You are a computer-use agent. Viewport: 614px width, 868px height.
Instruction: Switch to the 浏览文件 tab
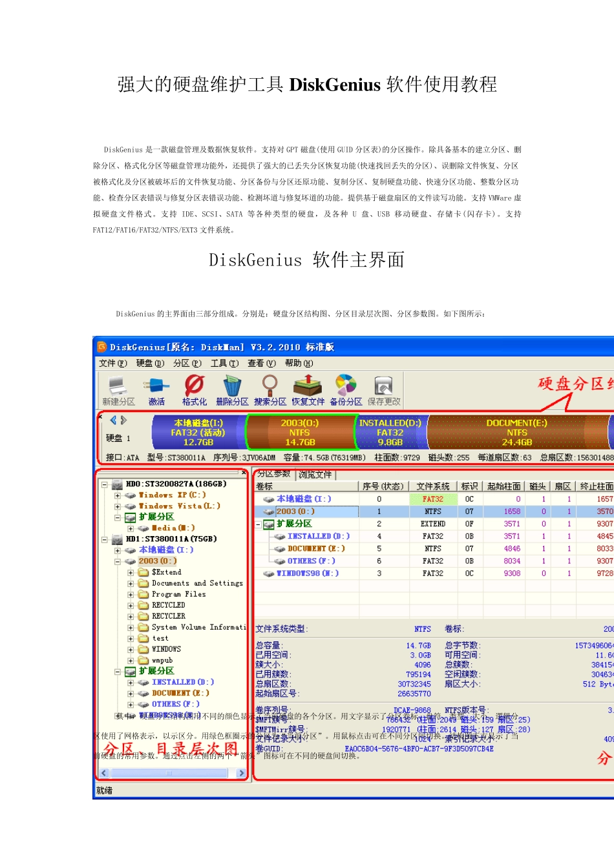tap(315, 475)
